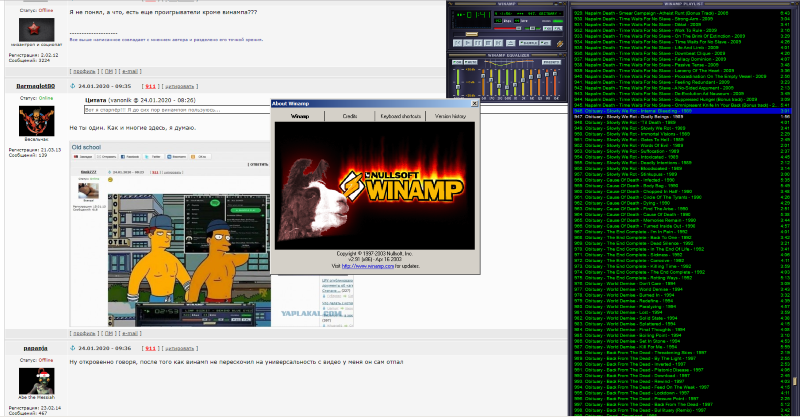Click Winamp Previous track button
800x417 pixels.
[x=458, y=43]
